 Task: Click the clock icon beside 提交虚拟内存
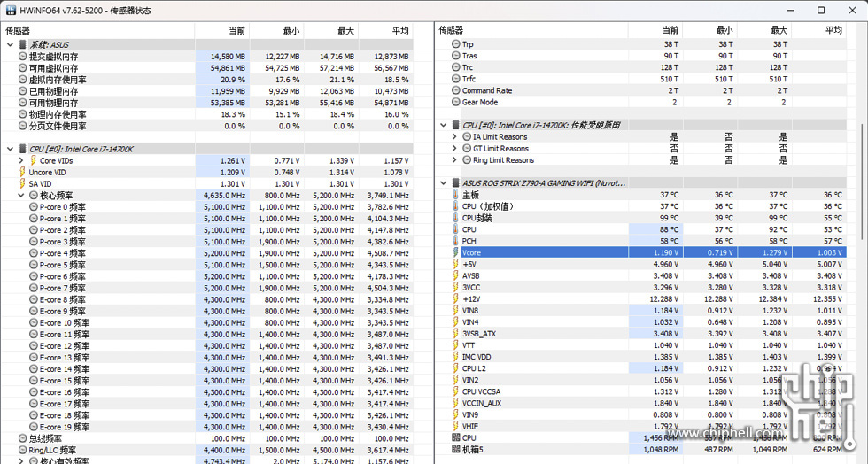(x=23, y=57)
